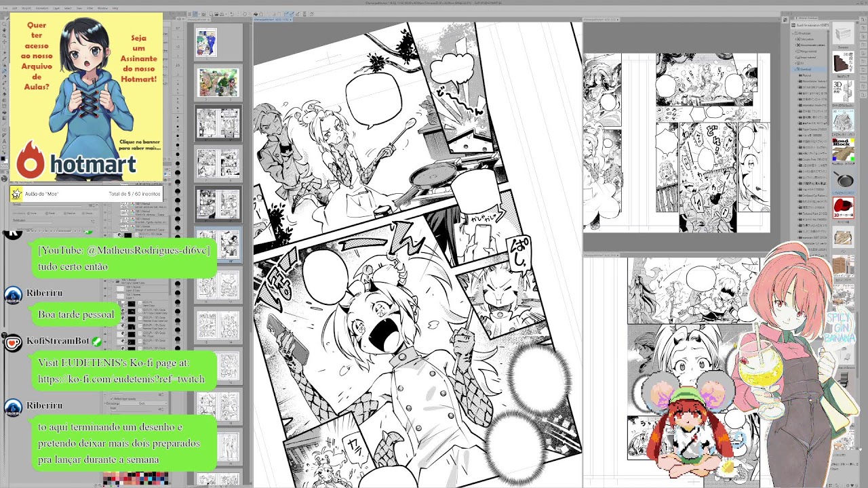Select Monochromatic pattern in material tree
The width and height of the screenshot is (868, 488).
(x=812, y=45)
